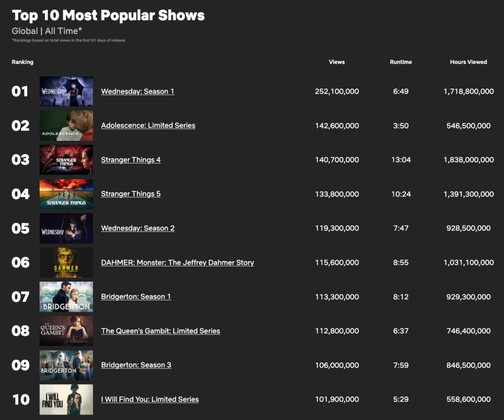The height and width of the screenshot is (420, 504).
Task: Click the 10:24 runtime value
Action: (x=401, y=194)
